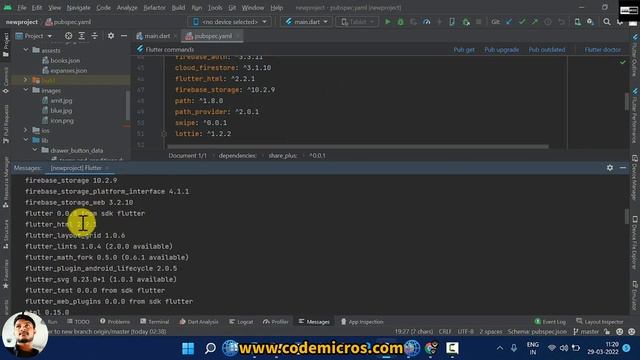Expand the build folder in project tree

pyautogui.click(x=26, y=80)
